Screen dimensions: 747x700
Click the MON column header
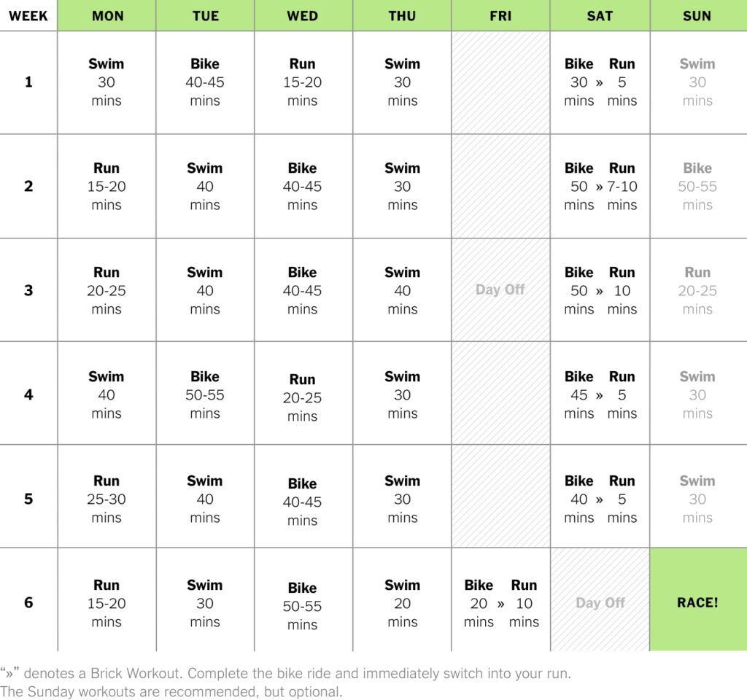(x=107, y=15)
